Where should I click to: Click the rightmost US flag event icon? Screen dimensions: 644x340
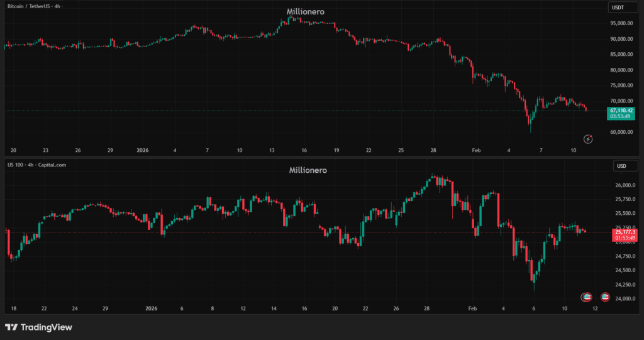coord(606,297)
